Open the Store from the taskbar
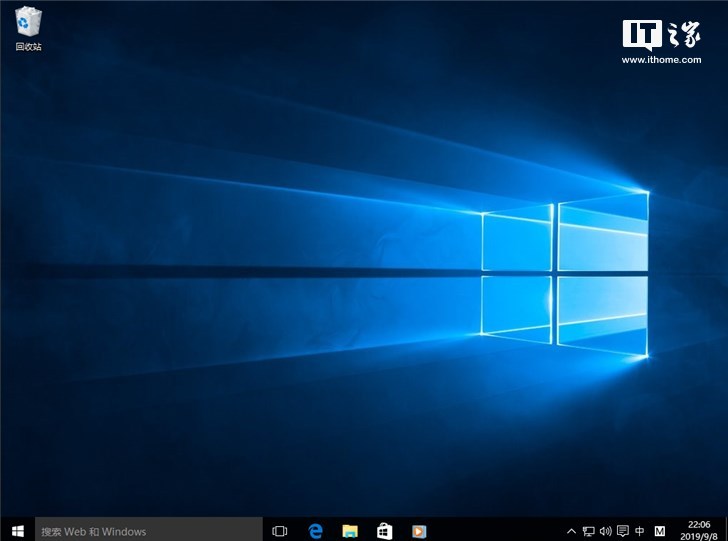 384,531
